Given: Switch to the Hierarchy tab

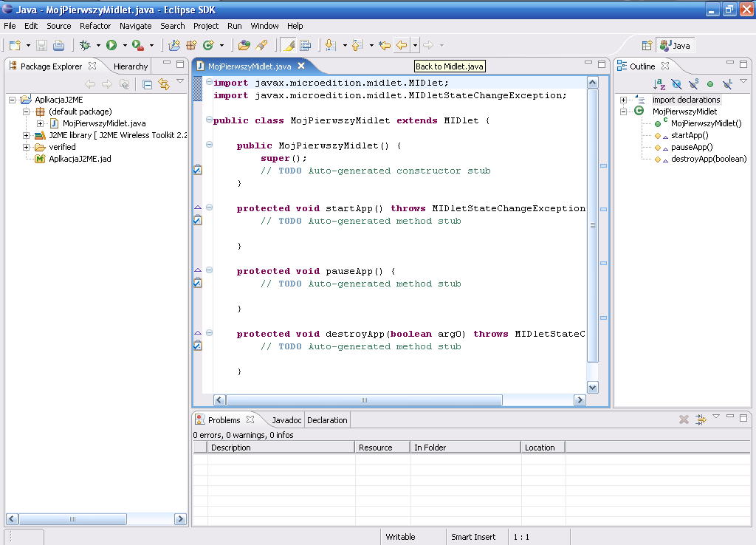Looking at the screenshot, I should (131, 66).
